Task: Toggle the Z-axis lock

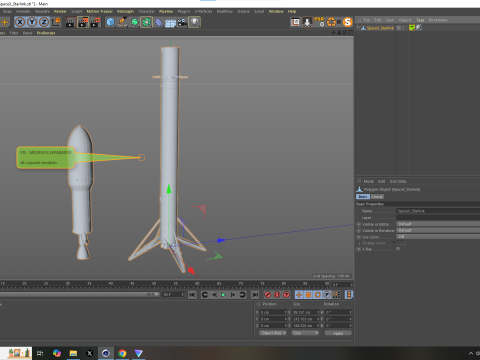Action: pos(44,22)
